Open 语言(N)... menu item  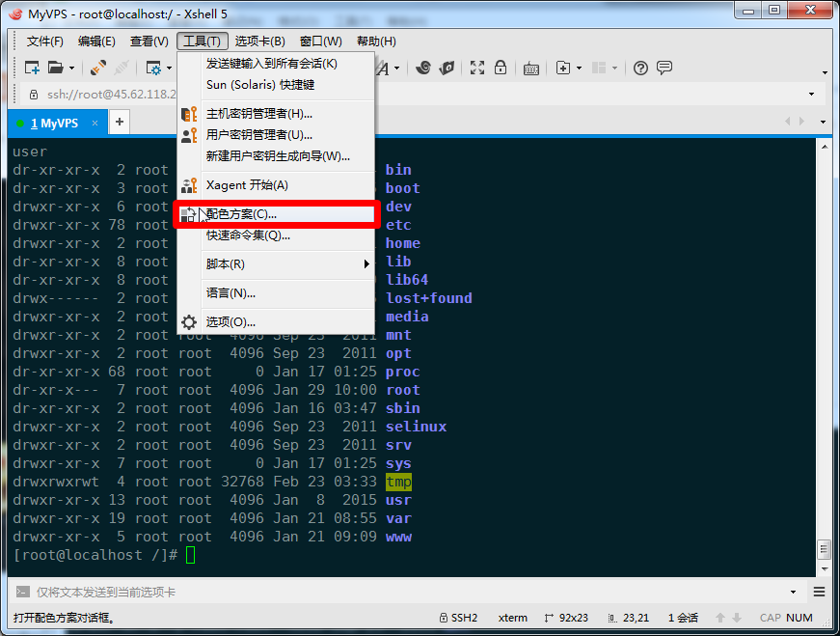(277, 293)
